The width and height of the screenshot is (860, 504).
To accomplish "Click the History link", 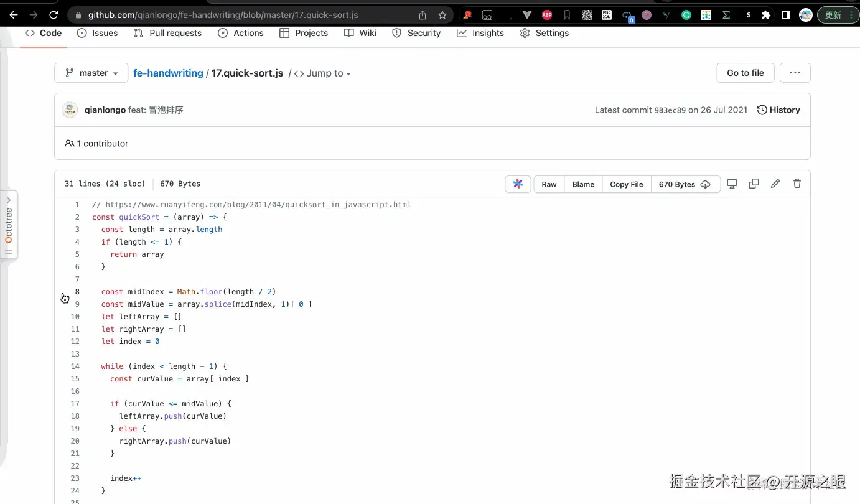I will coord(778,110).
